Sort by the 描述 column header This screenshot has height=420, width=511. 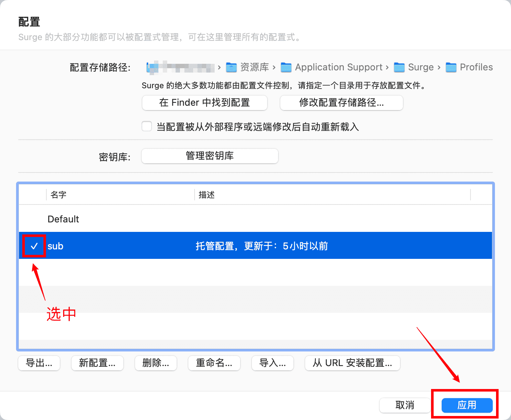pyautogui.click(x=333, y=195)
